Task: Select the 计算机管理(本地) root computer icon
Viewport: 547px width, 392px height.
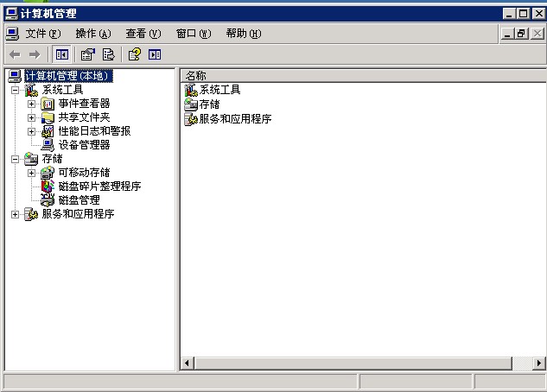Action: (15, 76)
